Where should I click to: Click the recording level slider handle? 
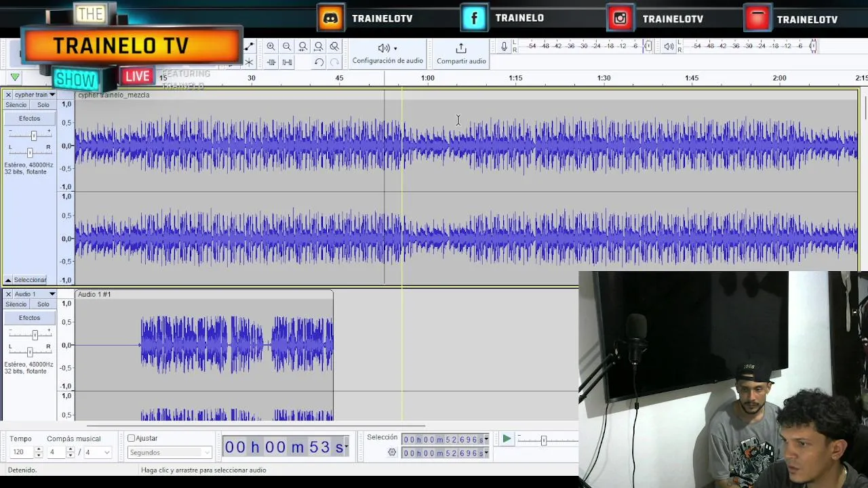[x=648, y=46]
